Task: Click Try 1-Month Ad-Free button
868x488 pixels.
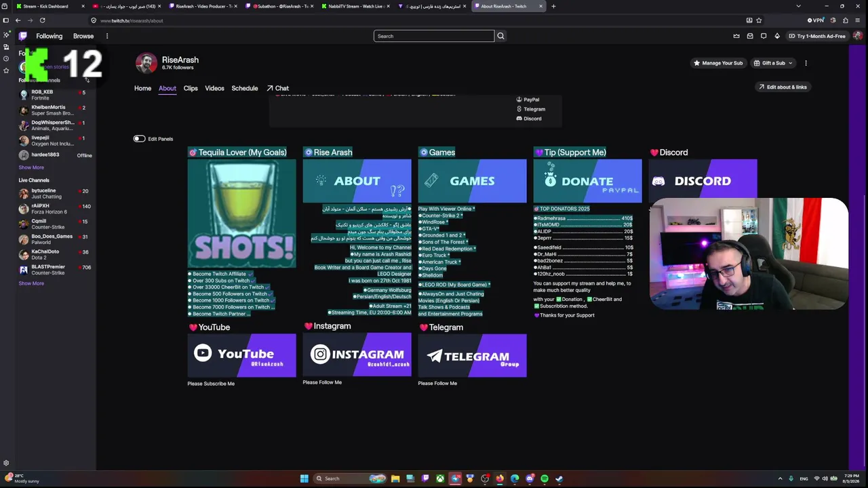Action: [816, 36]
